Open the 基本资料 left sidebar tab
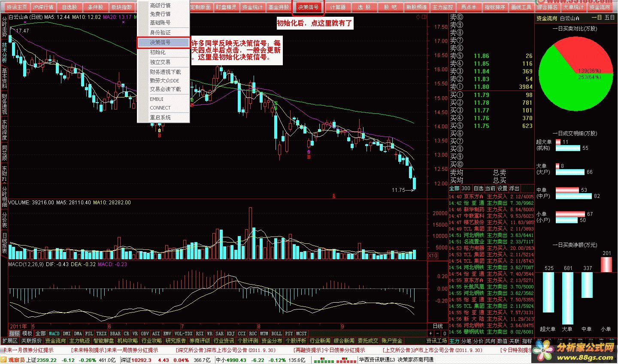This screenshot has height=364, width=618. click(x=4, y=78)
